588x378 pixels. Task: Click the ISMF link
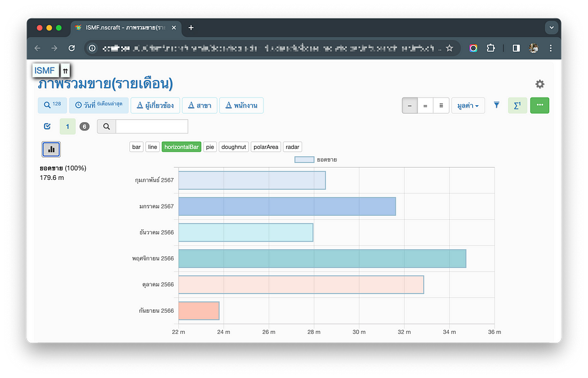tap(45, 71)
